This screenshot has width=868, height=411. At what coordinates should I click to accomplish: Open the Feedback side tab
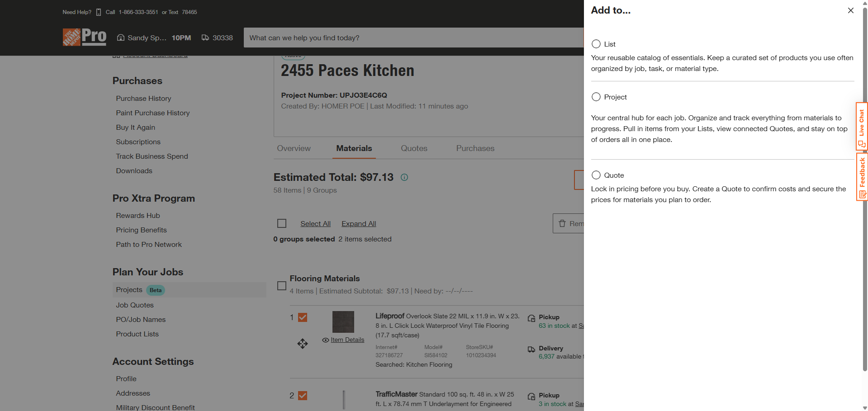[x=862, y=177]
